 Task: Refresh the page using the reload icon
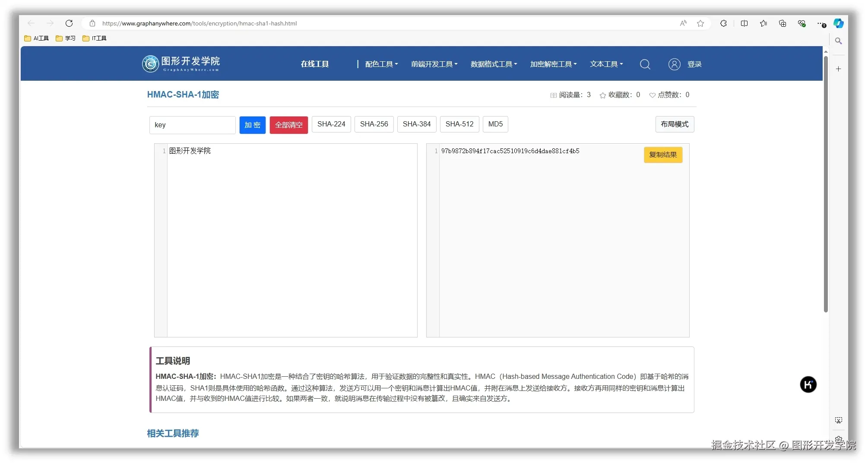[69, 23]
